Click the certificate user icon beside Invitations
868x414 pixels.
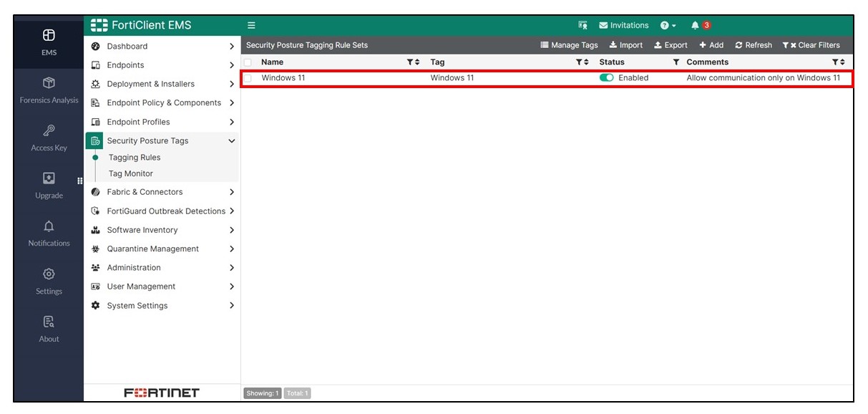click(x=582, y=25)
